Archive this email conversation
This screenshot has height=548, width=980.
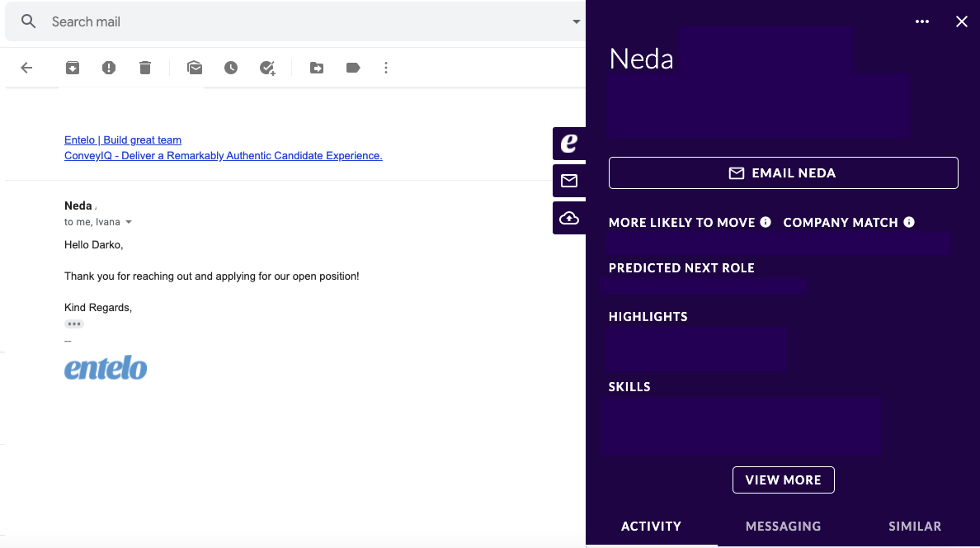73,68
